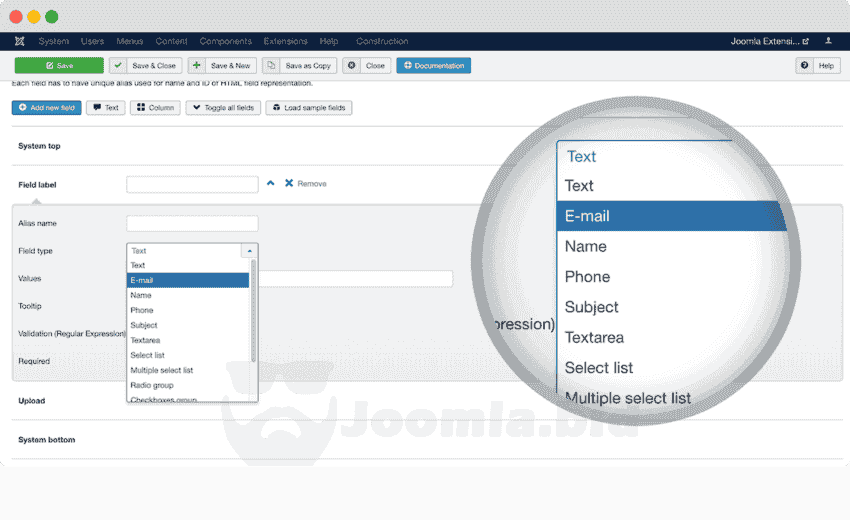Image resolution: width=850 pixels, height=520 pixels.
Task: Click the Column grid layout button
Action: tap(155, 108)
